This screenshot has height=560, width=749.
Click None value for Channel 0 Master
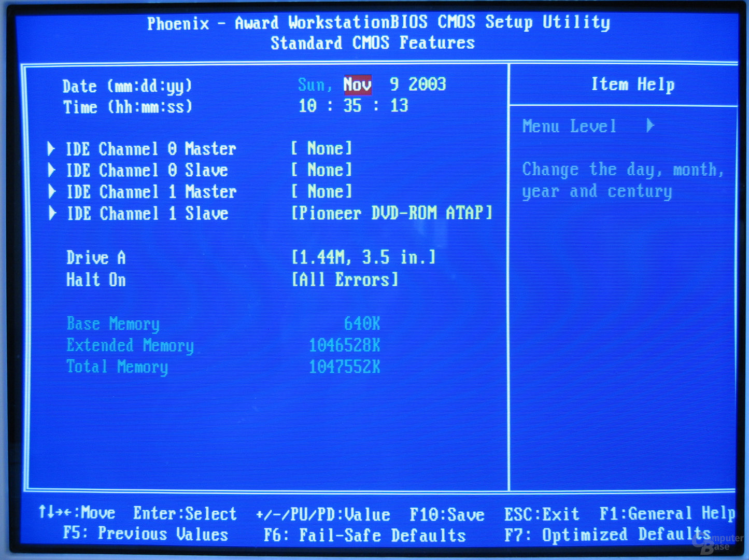coord(321,149)
